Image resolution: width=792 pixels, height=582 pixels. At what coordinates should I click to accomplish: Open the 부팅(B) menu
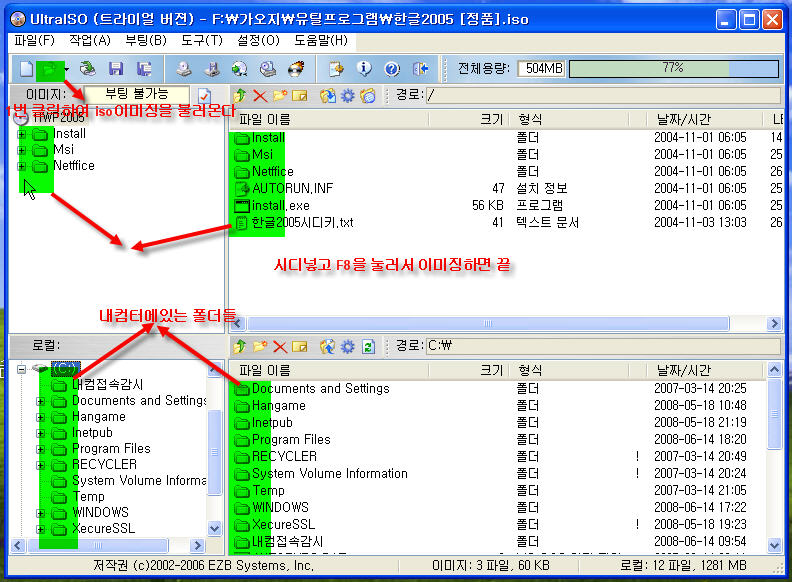pyautogui.click(x=146, y=41)
